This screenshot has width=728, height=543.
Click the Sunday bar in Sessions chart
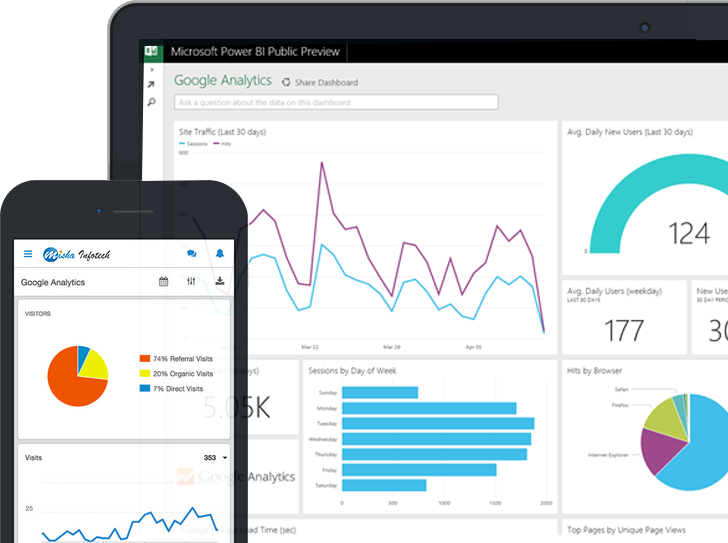point(380,393)
